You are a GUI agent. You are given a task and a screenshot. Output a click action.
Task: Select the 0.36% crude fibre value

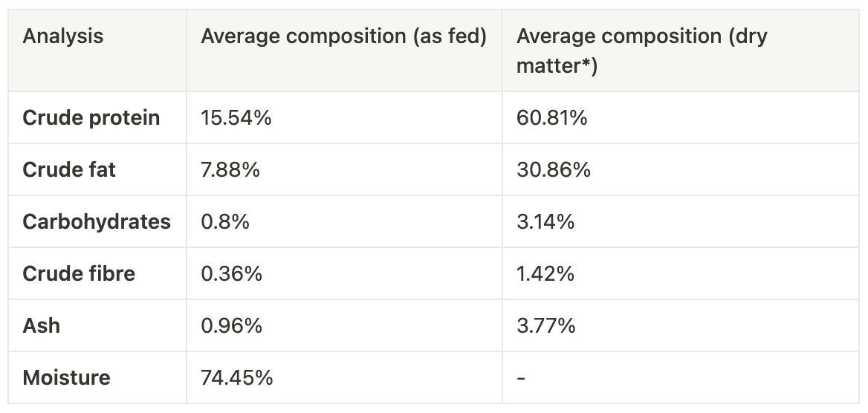(x=231, y=274)
